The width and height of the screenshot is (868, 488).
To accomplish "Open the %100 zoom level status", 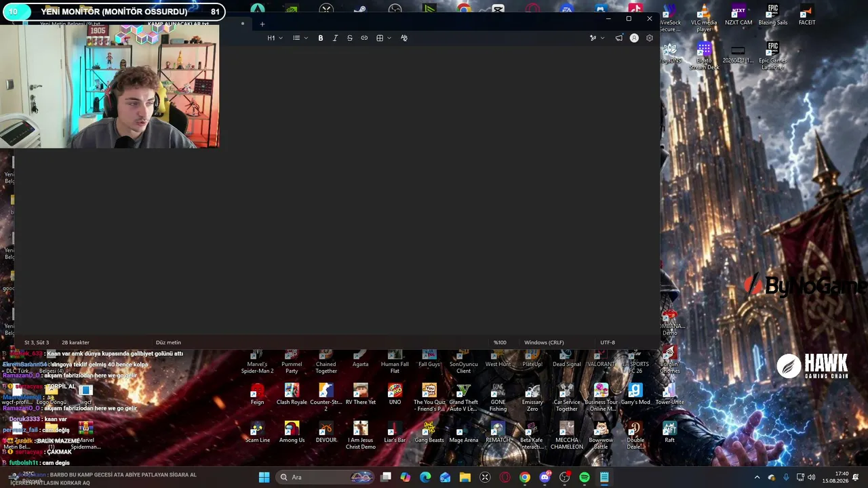I will (x=500, y=342).
